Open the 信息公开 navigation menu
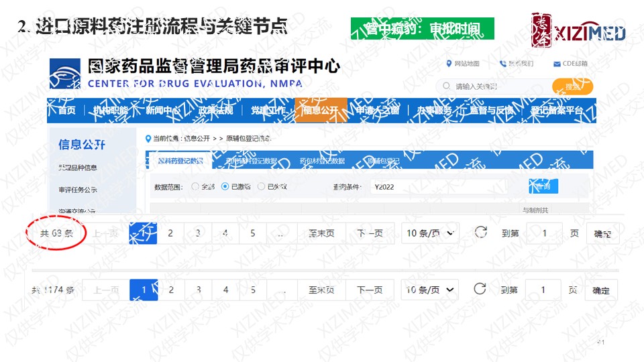Viewport: 644px width, 362px height. click(x=320, y=111)
